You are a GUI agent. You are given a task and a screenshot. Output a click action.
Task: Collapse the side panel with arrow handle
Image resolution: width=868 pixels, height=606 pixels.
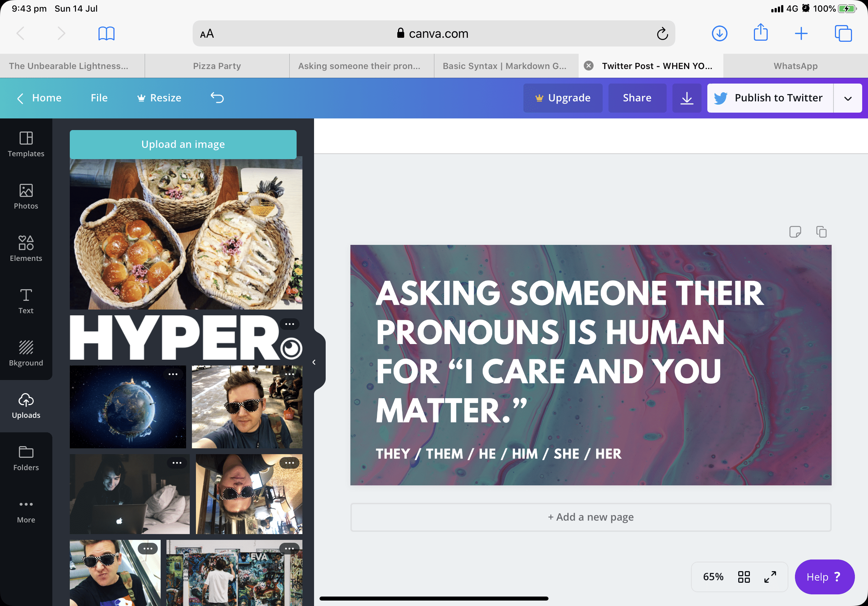click(x=314, y=362)
